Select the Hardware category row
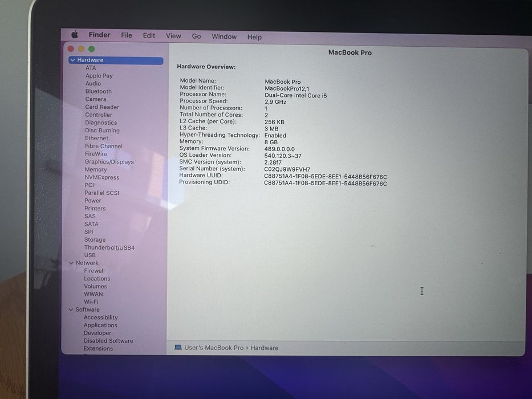 pyautogui.click(x=116, y=60)
